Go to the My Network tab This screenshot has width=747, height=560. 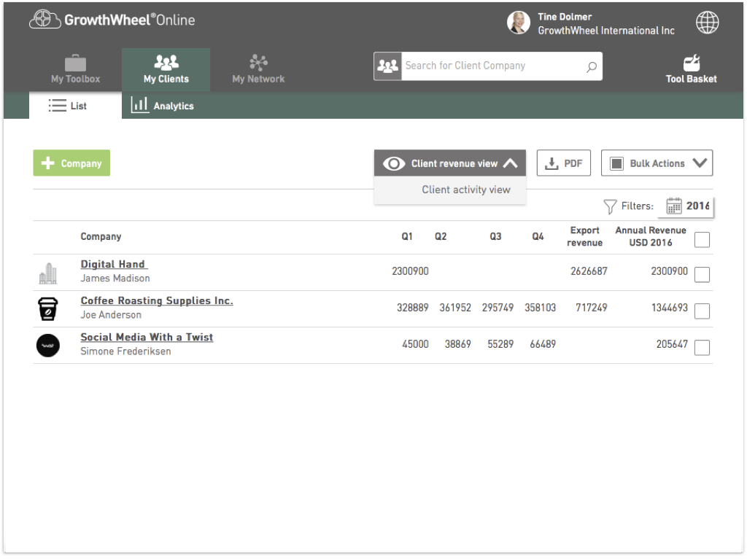pyautogui.click(x=259, y=69)
